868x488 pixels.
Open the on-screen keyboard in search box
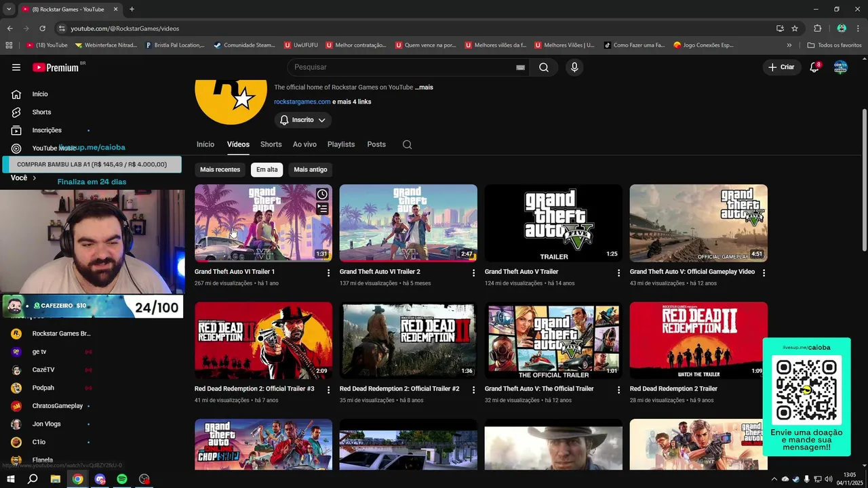(520, 67)
